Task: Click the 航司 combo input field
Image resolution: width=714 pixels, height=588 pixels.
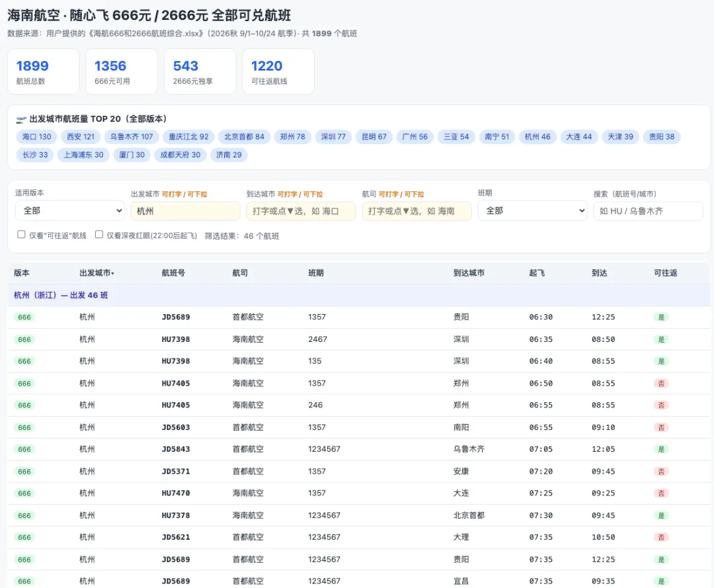Action: point(416,212)
